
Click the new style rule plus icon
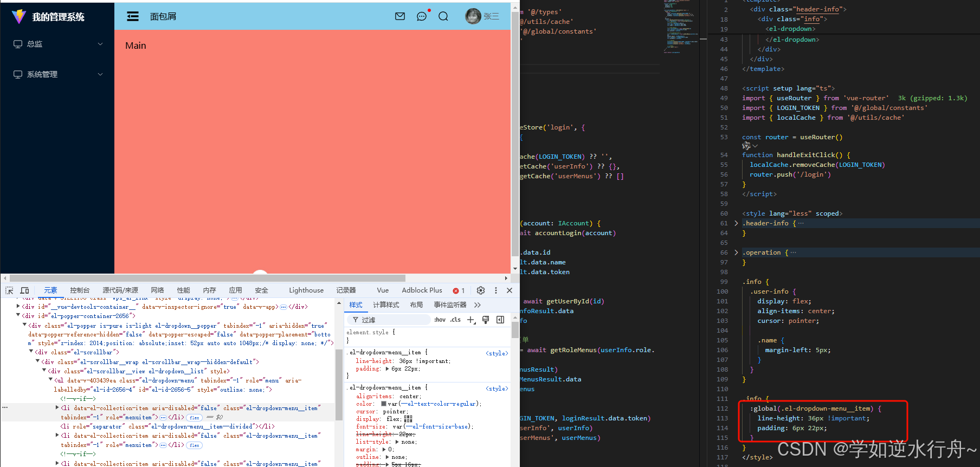pyautogui.click(x=471, y=320)
